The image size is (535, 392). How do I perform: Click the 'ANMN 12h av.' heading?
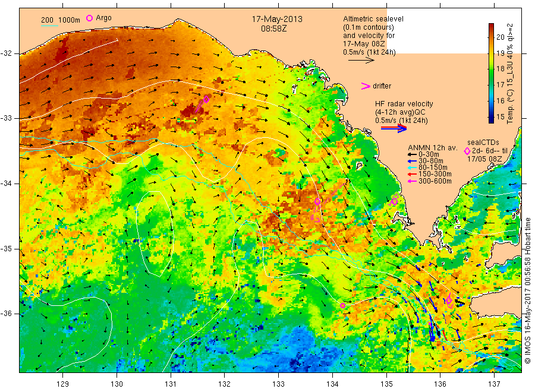click(433, 148)
